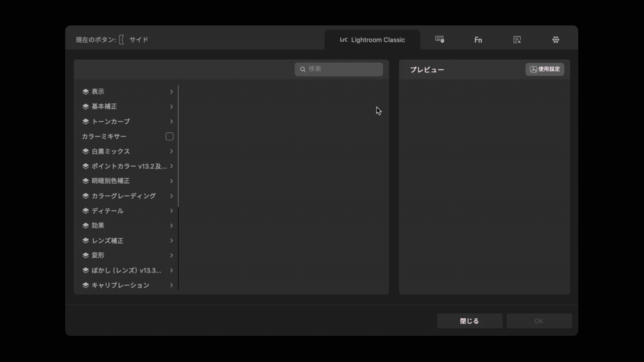Click the layers icon beside 表示
This screenshot has width=644, height=362.
(x=86, y=92)
